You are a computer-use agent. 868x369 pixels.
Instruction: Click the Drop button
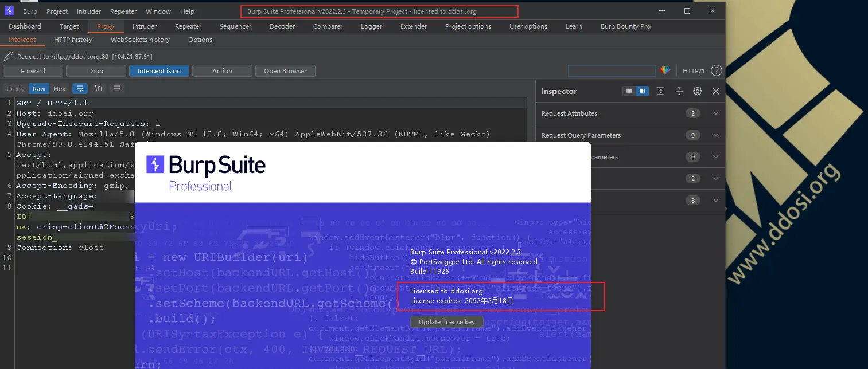pos(96,71)
